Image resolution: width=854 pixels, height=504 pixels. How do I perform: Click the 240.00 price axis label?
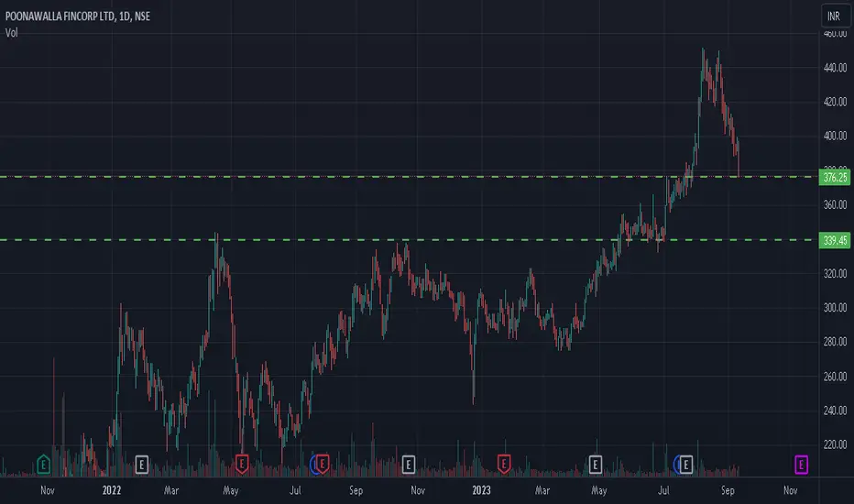click(x=835, y=411)
